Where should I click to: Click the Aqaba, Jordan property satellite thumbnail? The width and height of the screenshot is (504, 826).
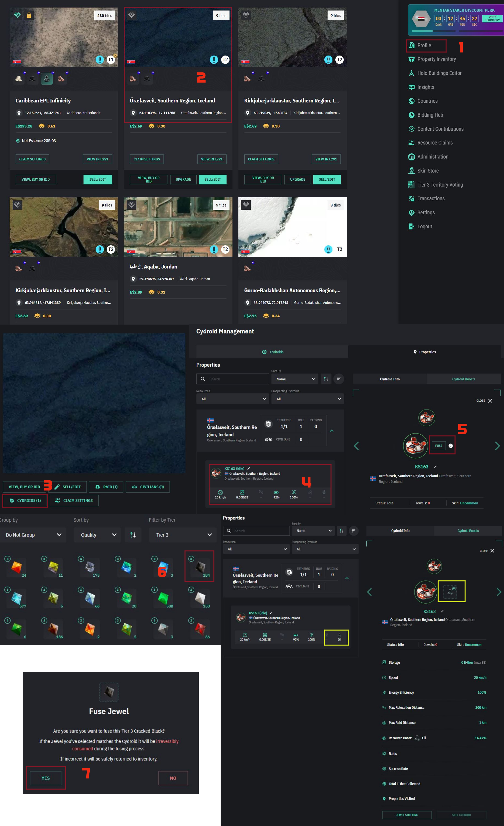[x=178, y=227]
